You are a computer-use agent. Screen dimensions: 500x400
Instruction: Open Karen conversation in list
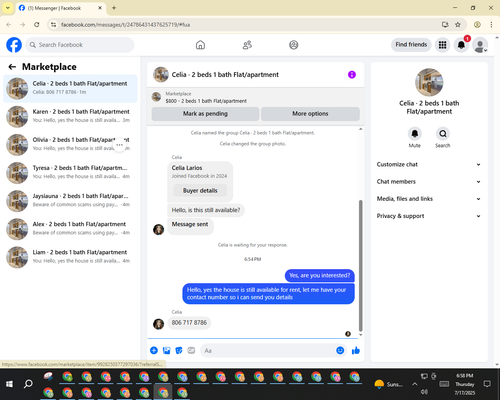(x=70, y=117)
